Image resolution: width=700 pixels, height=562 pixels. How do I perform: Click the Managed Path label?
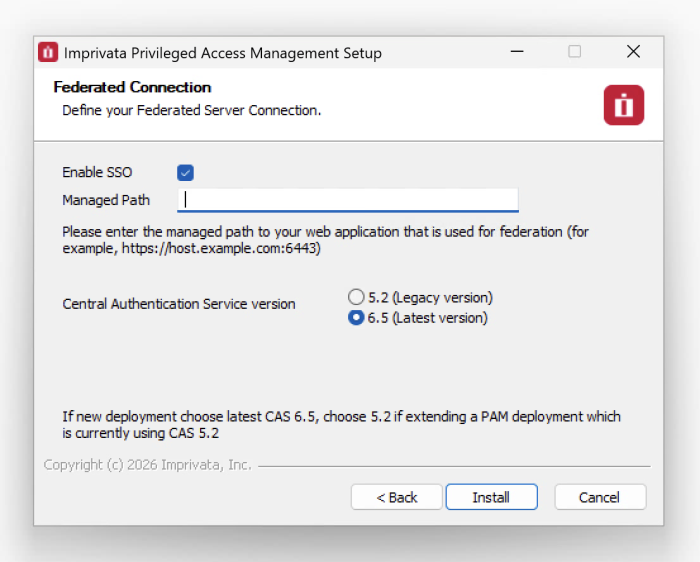coord(106,200)
